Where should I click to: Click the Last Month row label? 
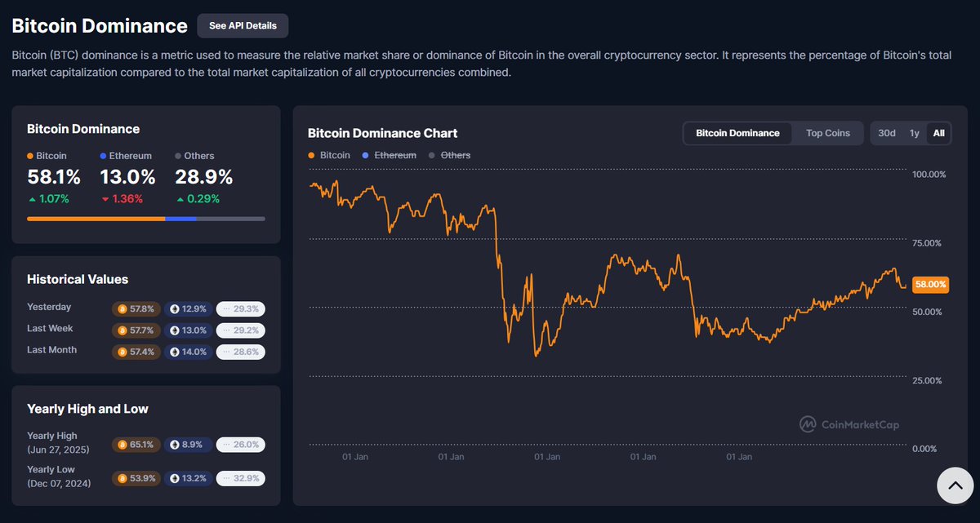click(52, 349)
